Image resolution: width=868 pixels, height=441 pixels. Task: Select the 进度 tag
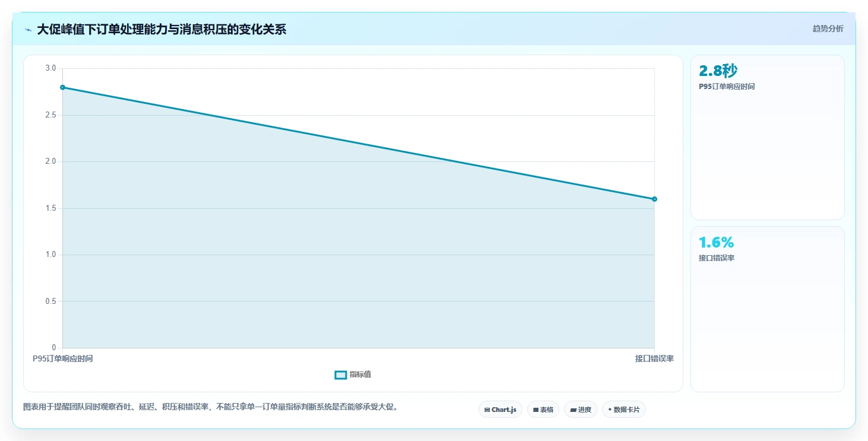[581, 410]
